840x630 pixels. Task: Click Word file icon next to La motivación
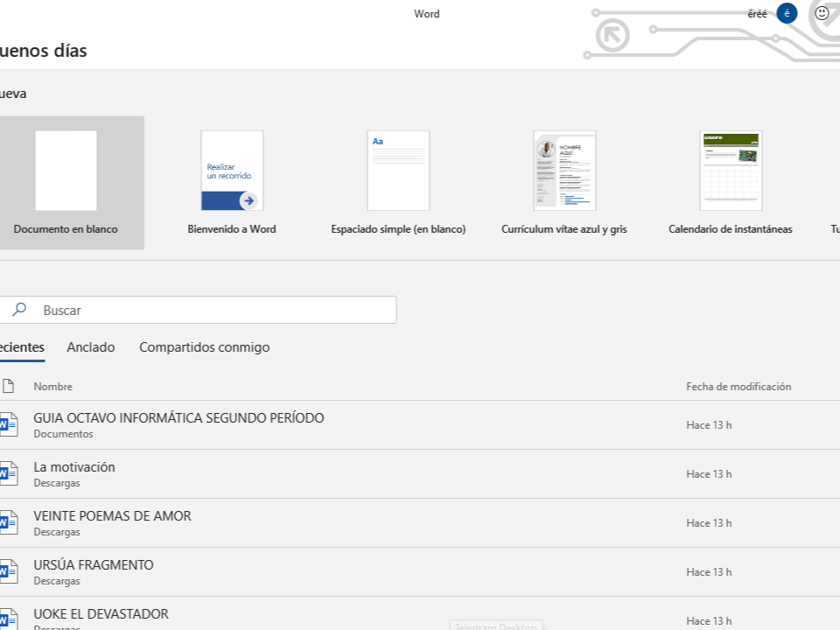[x=8, y=474]
